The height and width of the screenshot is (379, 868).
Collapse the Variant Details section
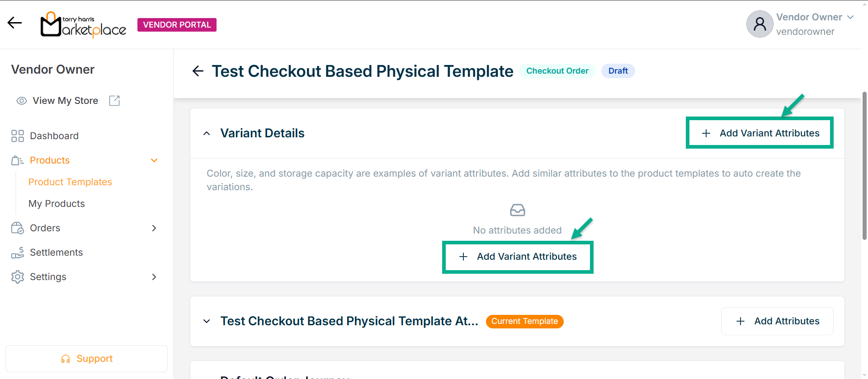pos(207,133)
